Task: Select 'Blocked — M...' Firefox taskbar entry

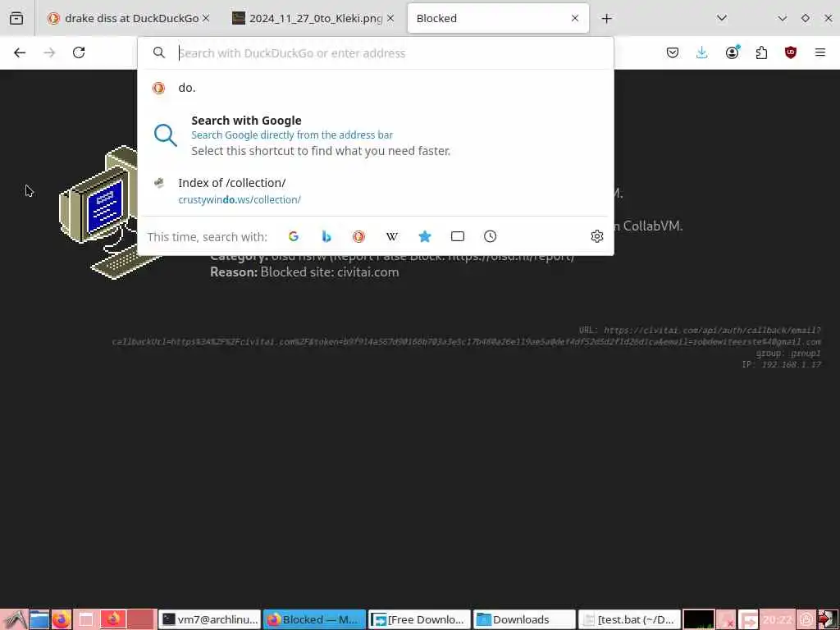Action: [314, 619]
